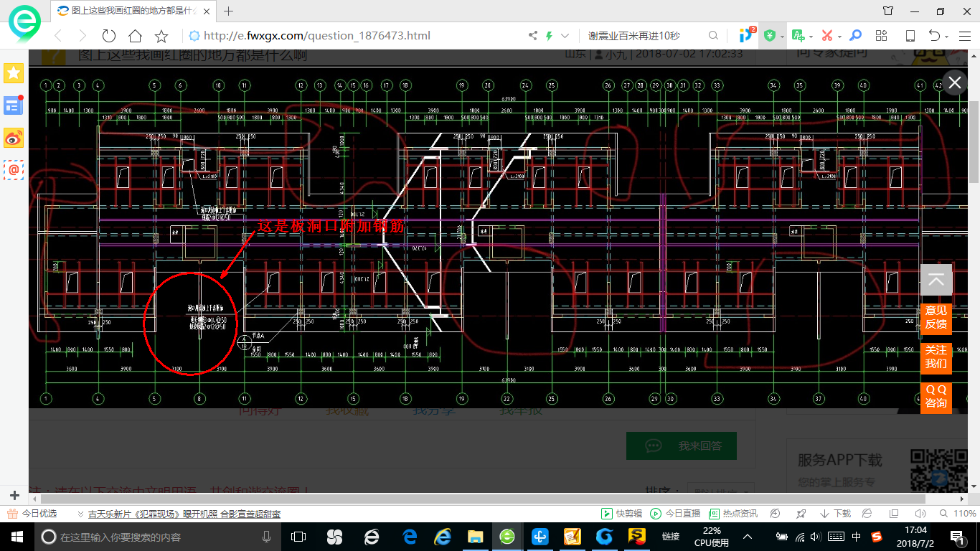
Task: Reload the page with refresh icon
Action: coord(109,36)
